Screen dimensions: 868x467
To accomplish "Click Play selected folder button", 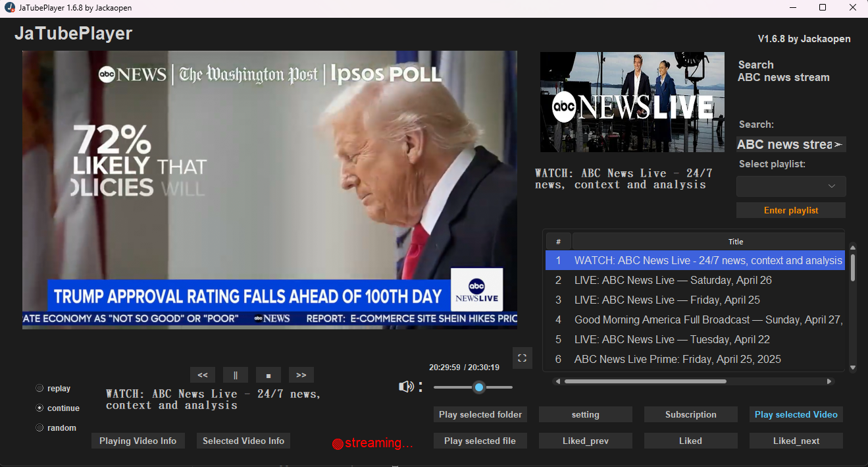I will point(480,414).
